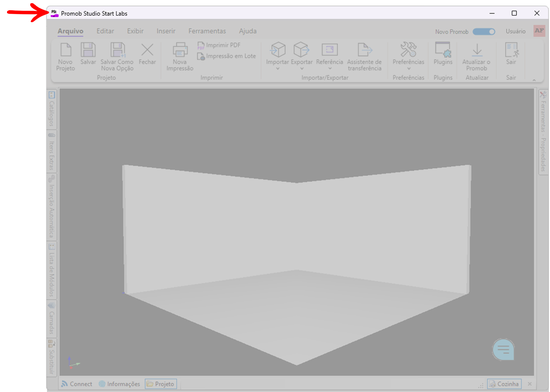
Task: Click Atualizar o Promob download icon
Action: [x=477, y=50]
